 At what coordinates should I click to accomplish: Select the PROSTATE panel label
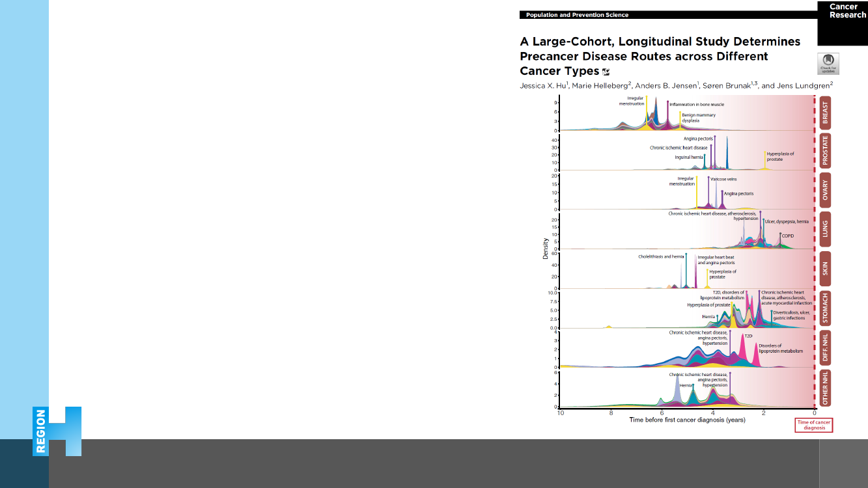click(x=825, y=151)
